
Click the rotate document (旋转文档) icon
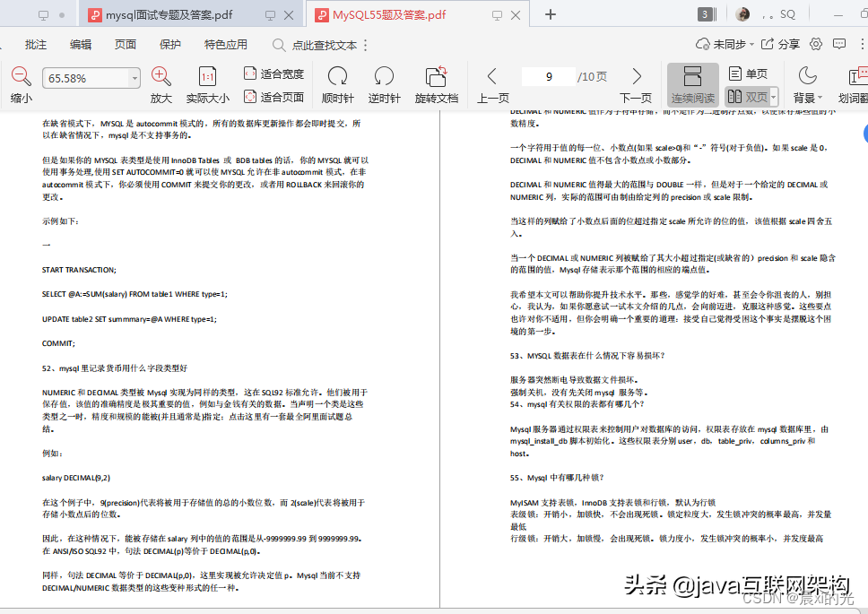436,76
